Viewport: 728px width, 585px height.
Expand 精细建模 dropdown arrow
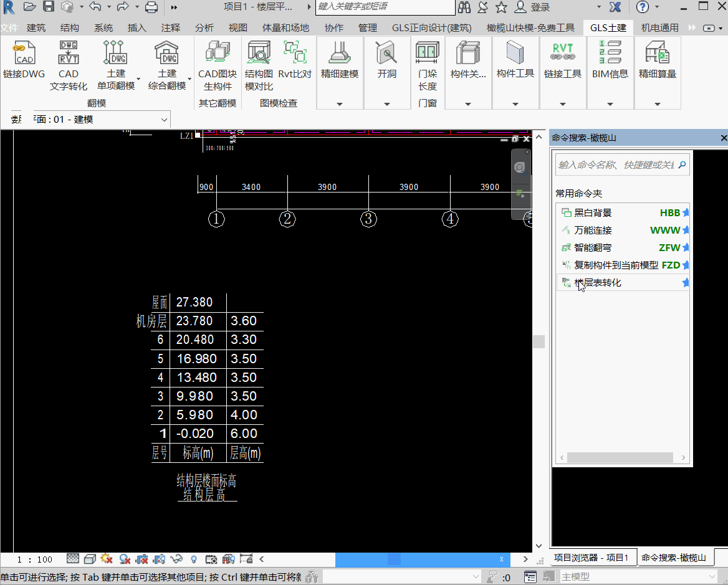click(340, 105)
